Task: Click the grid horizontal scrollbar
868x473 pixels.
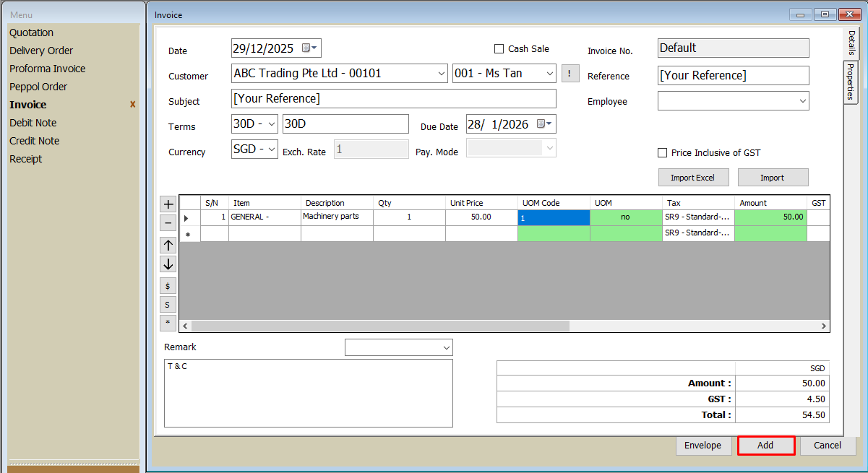Action: tap(380, 326)
